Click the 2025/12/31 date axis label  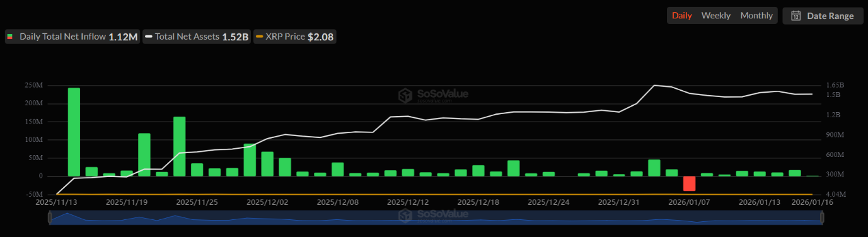tap(618, 202)
